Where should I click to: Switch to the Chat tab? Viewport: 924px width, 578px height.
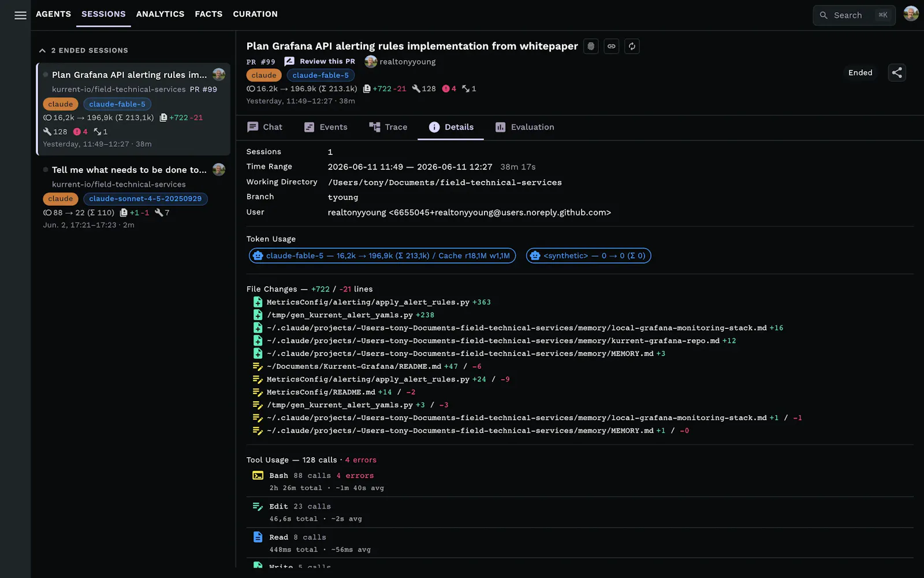click(264, 127)
